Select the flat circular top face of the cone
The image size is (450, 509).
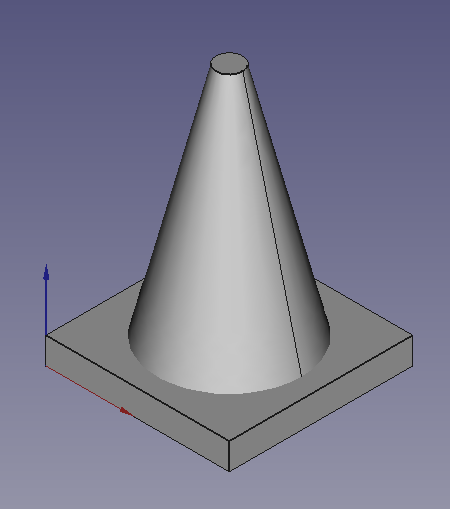click(229, 63)
